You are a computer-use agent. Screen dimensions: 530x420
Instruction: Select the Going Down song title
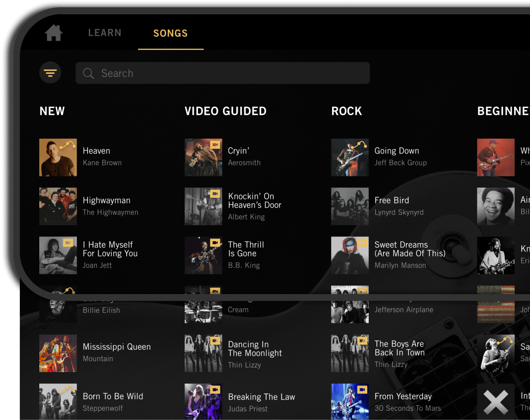[397, 151]
